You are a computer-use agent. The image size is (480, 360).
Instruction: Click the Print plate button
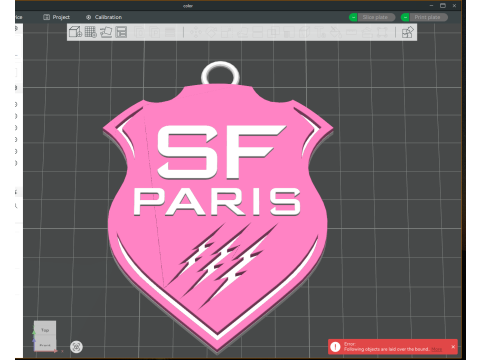(x=428, y=17)
